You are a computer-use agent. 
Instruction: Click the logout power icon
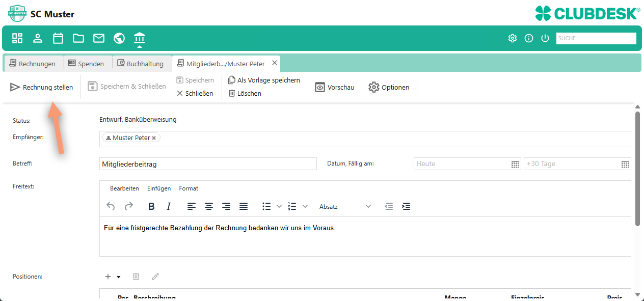(x=545, y=38)
